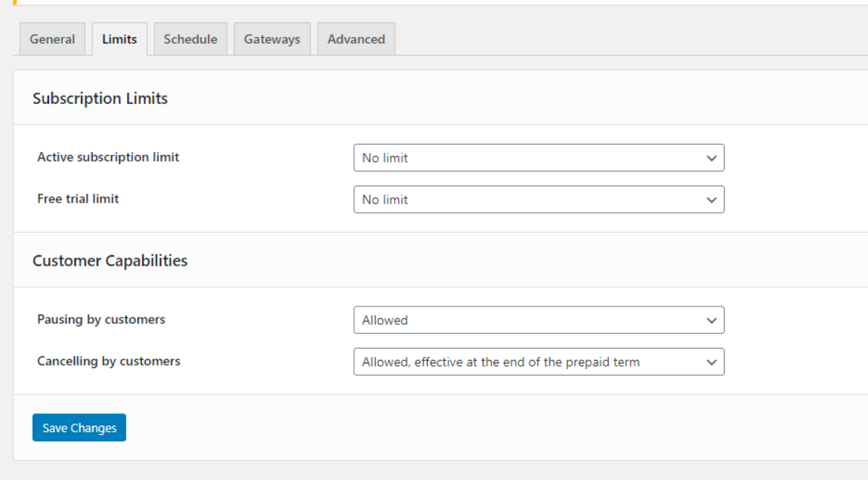The image size is (868, 480).
Task: Click the Subscription Limits section heading
Action: 100,99
